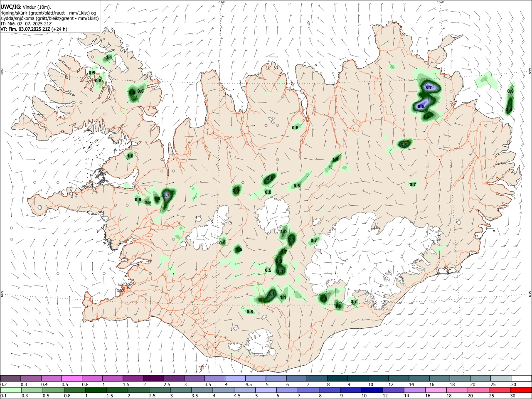Click the 'VT: Fim. 03.07.2025 21Z (+24 h)' line
Image resolution: width=532 pixels, height=399 pixels.
coord(34,29)
